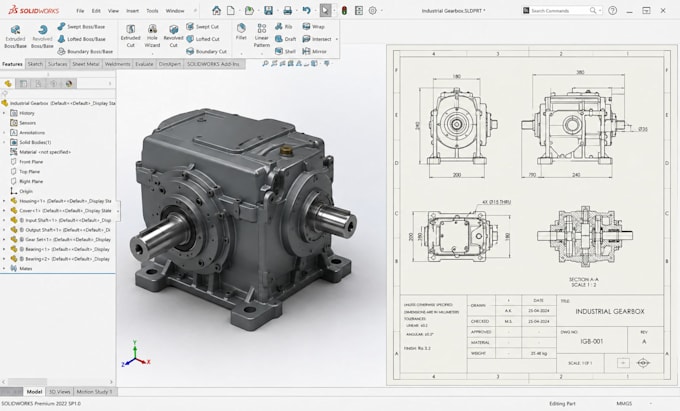This screenshot has height=411, width=680.
Task: Apply the Fillet feature tool
Action: tap(241, 32)
